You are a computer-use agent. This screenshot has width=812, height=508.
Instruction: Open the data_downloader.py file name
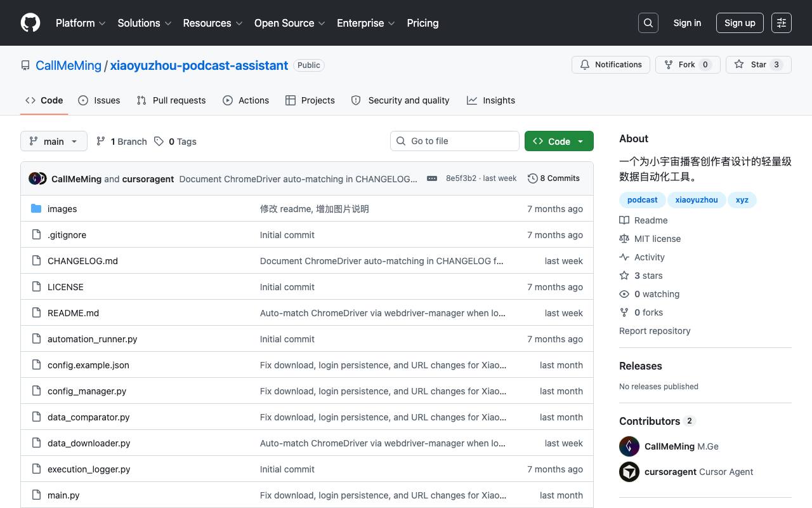pos(89,443)
